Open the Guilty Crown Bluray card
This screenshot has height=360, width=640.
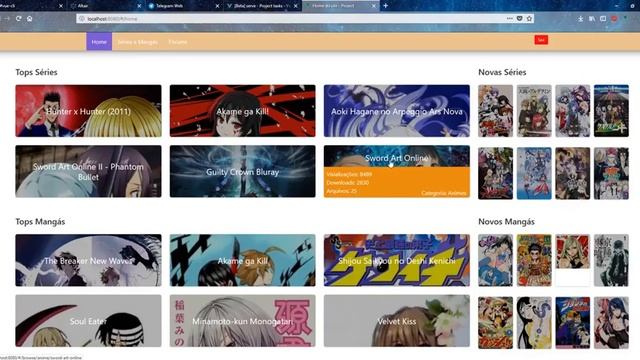[242, 171]
